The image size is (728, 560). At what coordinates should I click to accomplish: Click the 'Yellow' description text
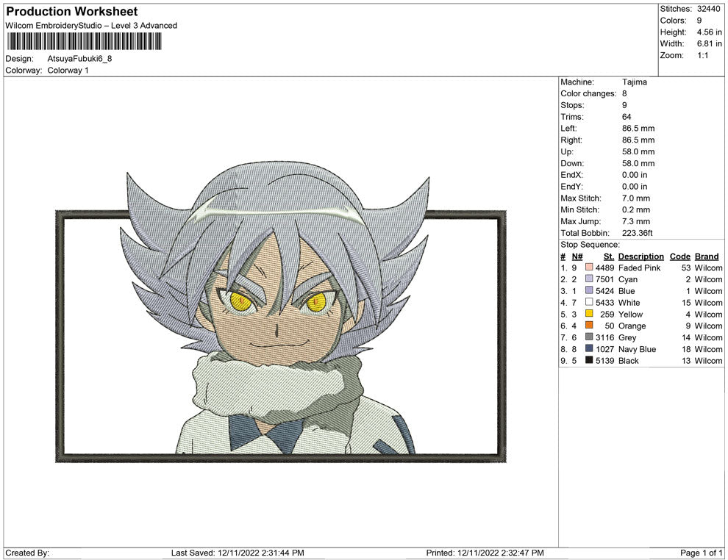pyautogui.click(x=630, y=314)
